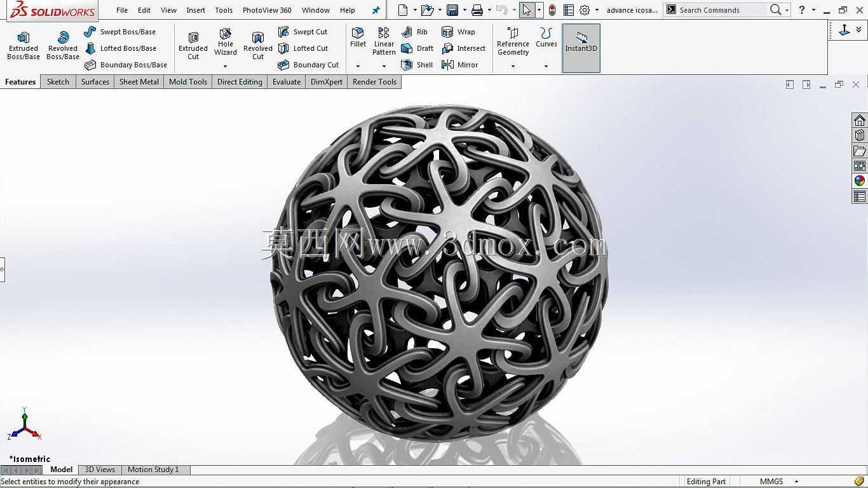Open the PhotoView 360 menu
Image resolution: width=868 pixels, height=488 pixels.
[267, 10]
